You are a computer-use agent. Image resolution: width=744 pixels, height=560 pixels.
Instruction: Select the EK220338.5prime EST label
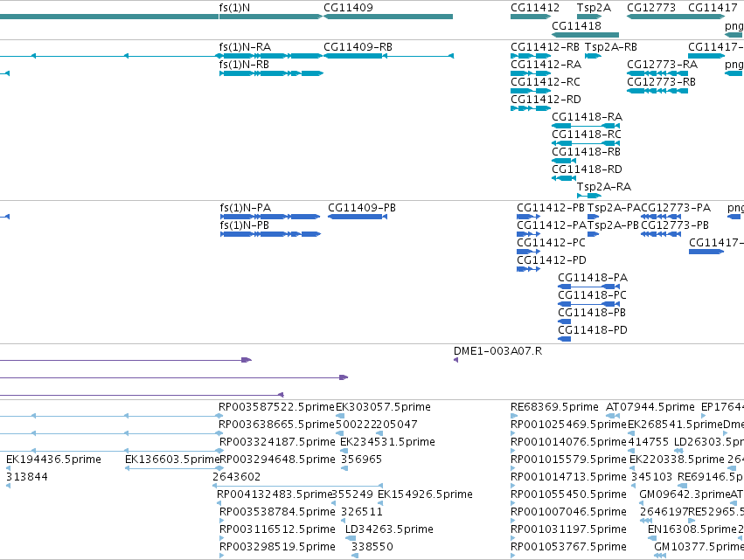click(677, 459)
